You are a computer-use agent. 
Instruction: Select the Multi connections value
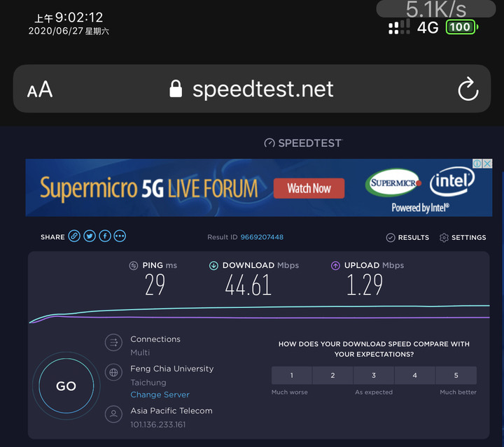(x=140, y=353)
